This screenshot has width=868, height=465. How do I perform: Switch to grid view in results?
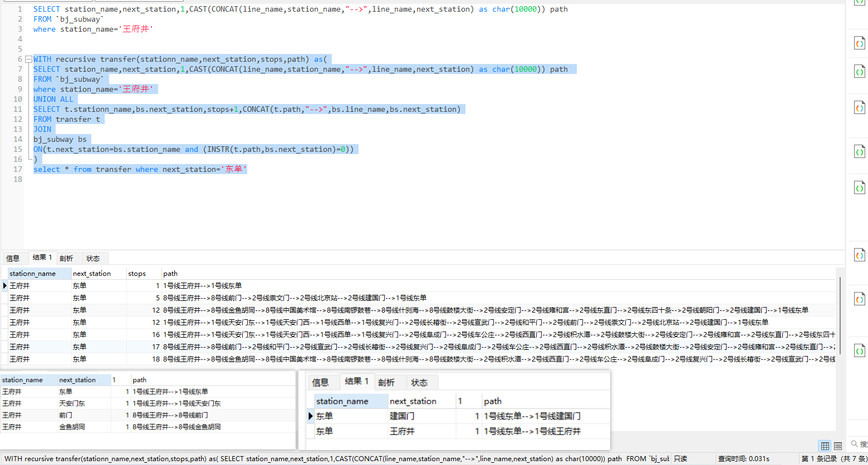[x=825, y=446]
